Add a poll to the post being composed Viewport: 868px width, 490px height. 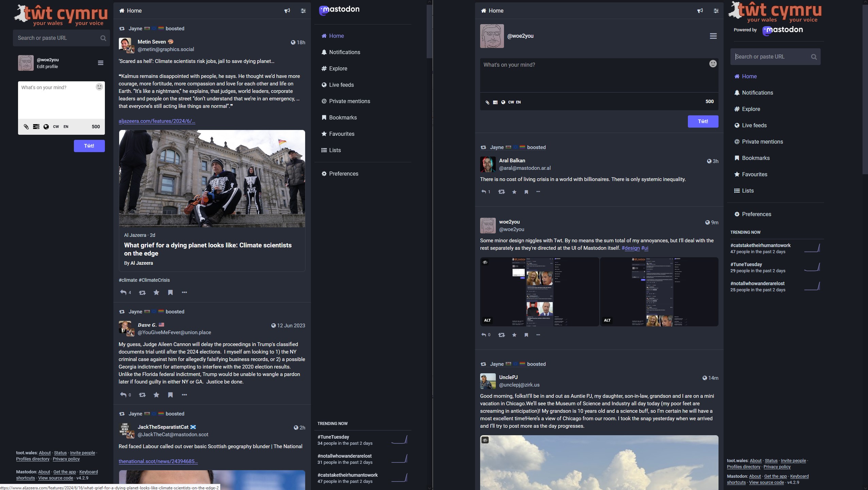point(36,127)
